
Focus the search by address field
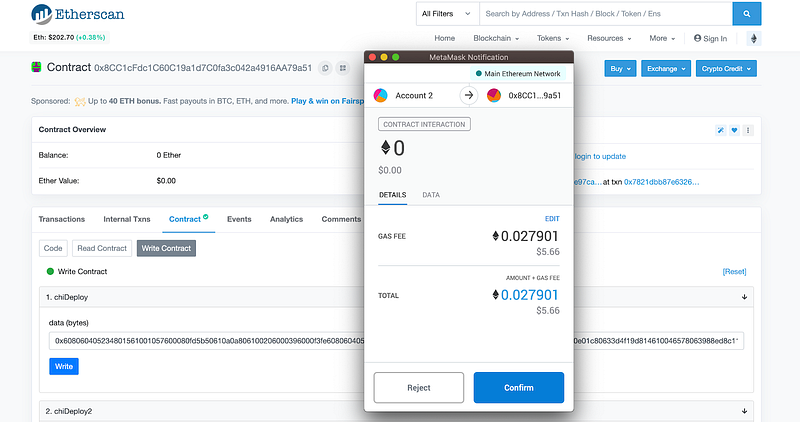pos(606,14)
